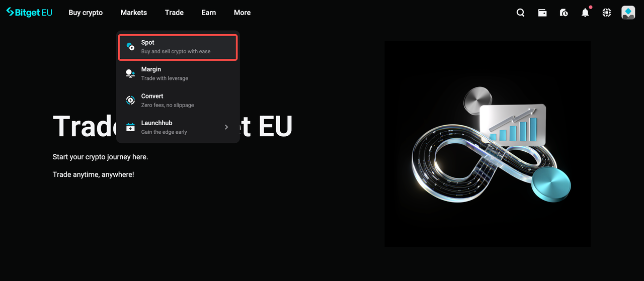This screenshot has width=644, height=281.
Task: Click 'Start your crypto journey here.' text
Action: click(x=101, y=157)
